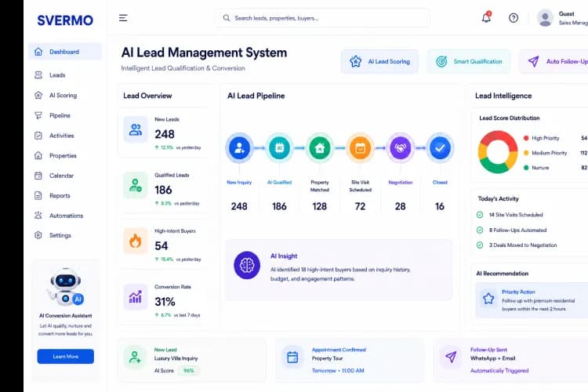This screenshot has width=588, height=392.
Task: Click the Auto Follow-Up button
Action: coord(554,61)
